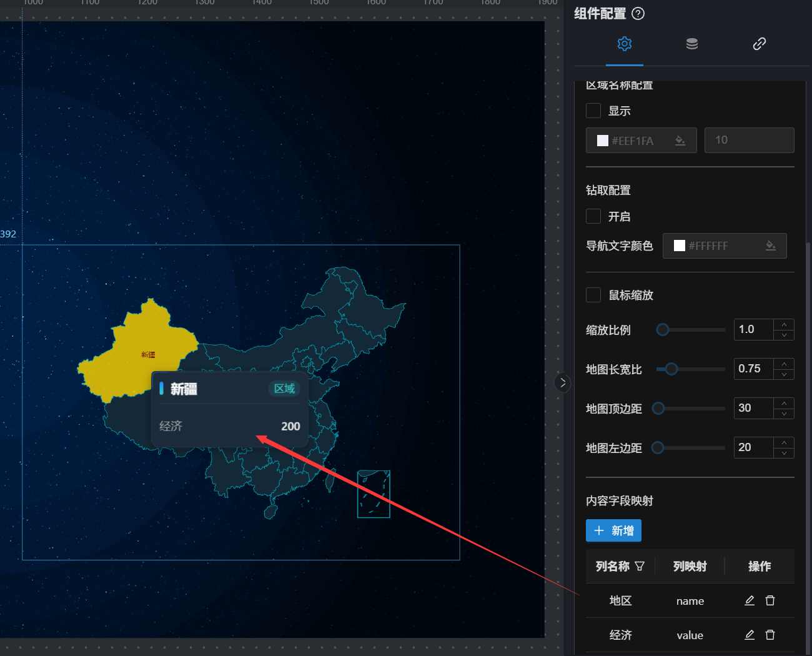Open the settings gear configuration tab
The image size is (812, 656).
point(624,44)
